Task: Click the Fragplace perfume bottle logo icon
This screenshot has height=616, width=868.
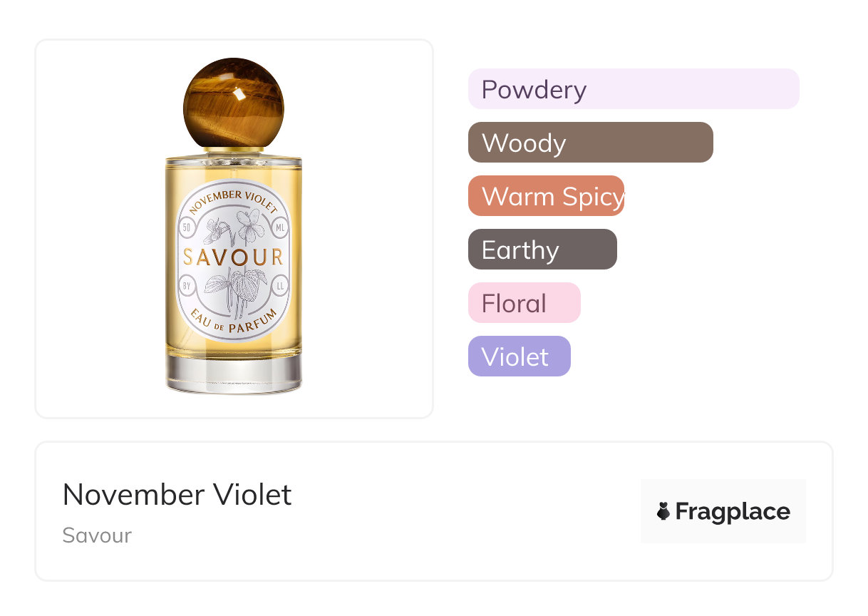Action: pos(663,511)
